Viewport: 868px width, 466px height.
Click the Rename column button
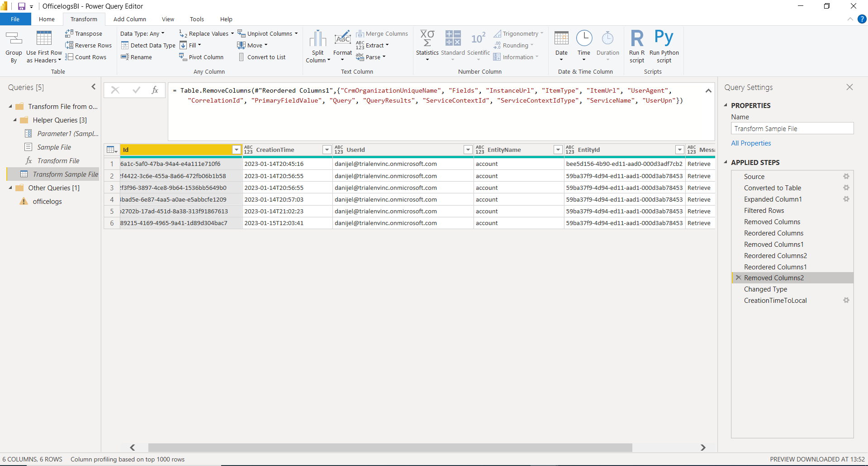pos(136,57)
